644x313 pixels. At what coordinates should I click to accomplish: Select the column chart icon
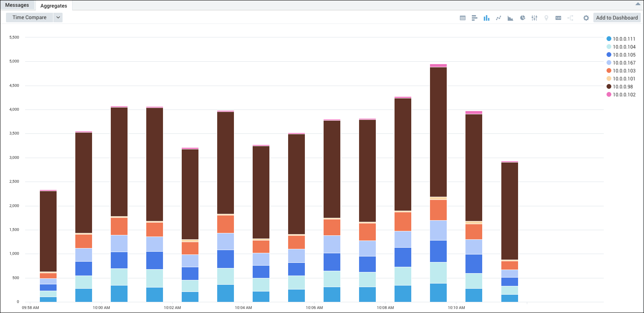(486, 18)
